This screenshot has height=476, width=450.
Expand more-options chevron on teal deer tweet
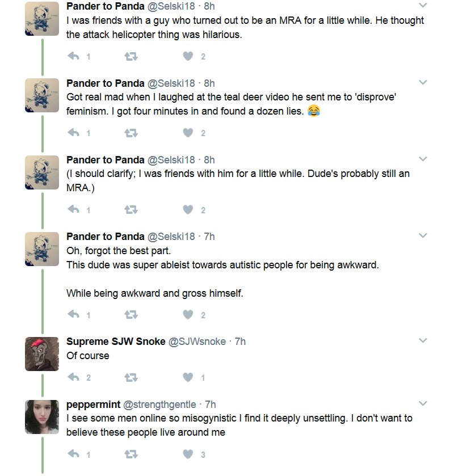pyautogui.click(x=423, y=82)
